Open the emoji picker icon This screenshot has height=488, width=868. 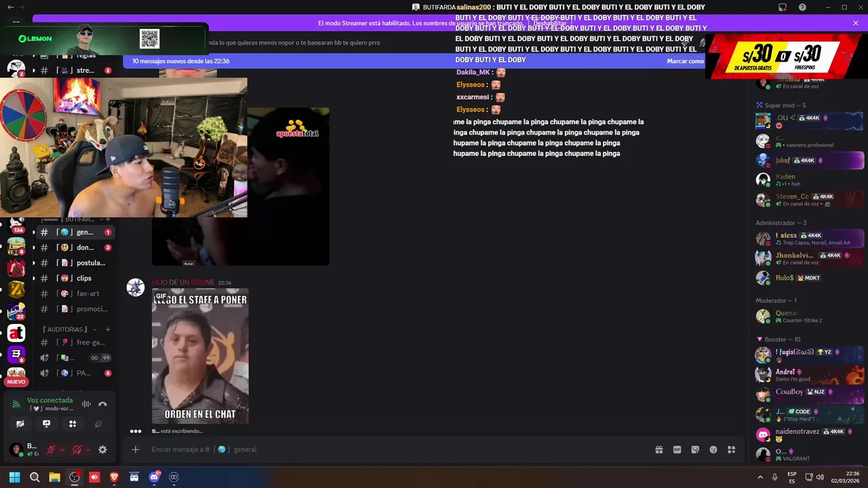pos(713,449)
